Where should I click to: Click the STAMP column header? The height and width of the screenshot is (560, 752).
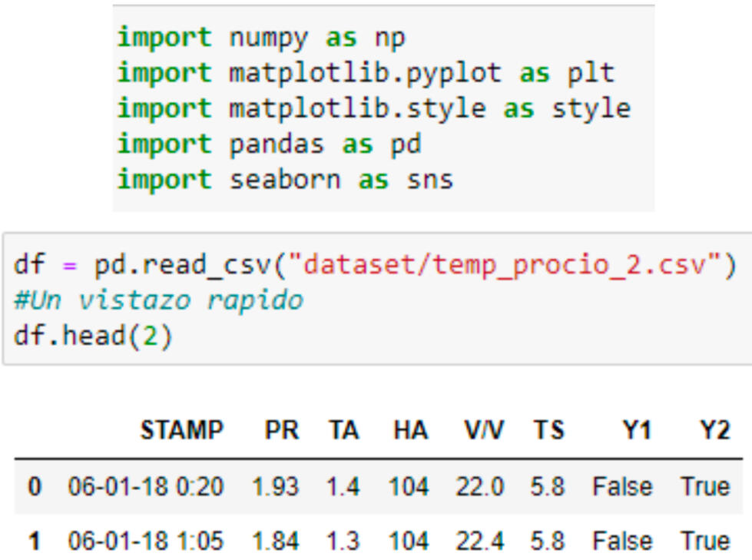(181, 431)
